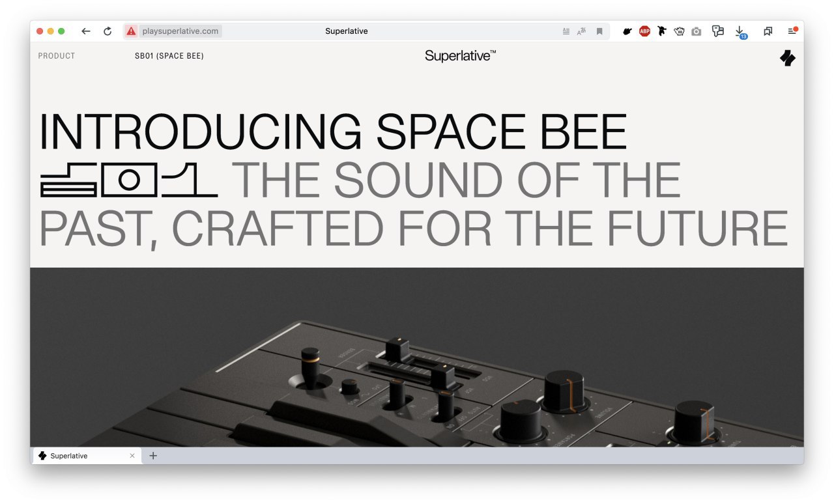834x504 pixels.
Task: Click the 'Superlative' page title in the toolbar
Action: click(347, 31)
